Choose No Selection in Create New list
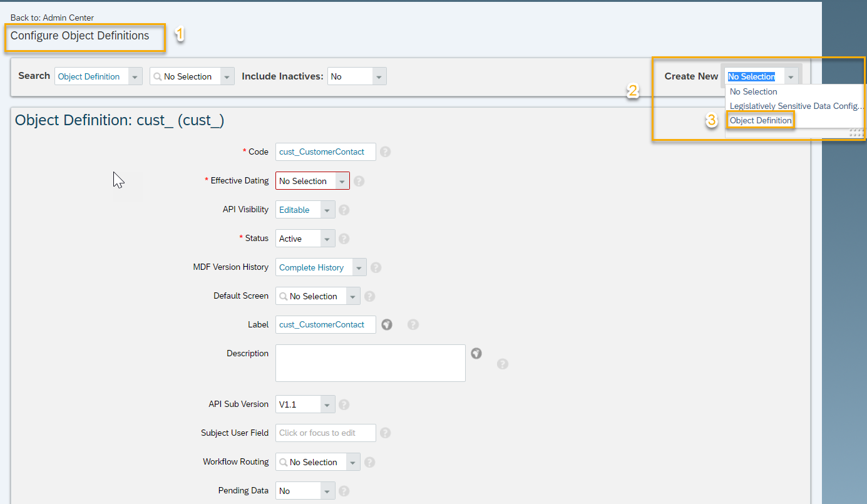867x504 pixels. tap(754, 91)
